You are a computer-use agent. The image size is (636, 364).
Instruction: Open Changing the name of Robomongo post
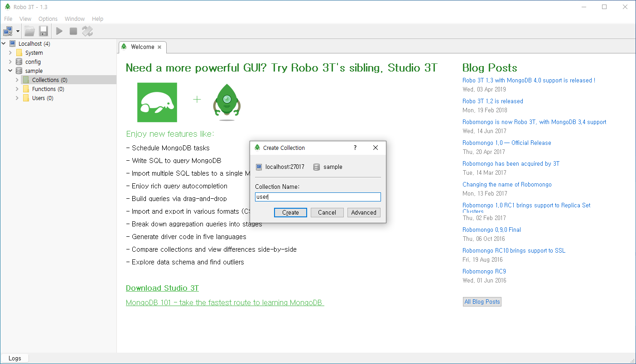tap(507, 184)
